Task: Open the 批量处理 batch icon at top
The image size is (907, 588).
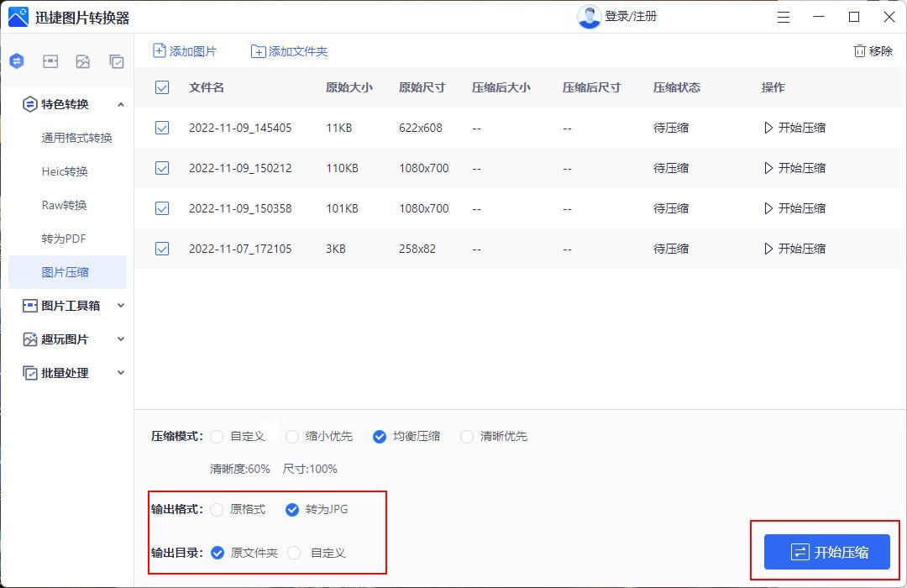Action: (117, 60)
